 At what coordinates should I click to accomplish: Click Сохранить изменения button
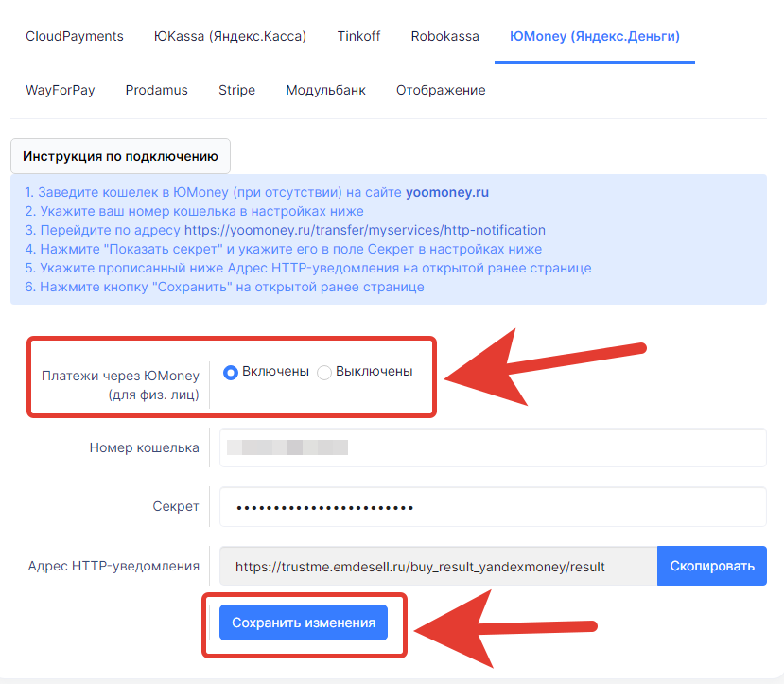click(303, 623)
